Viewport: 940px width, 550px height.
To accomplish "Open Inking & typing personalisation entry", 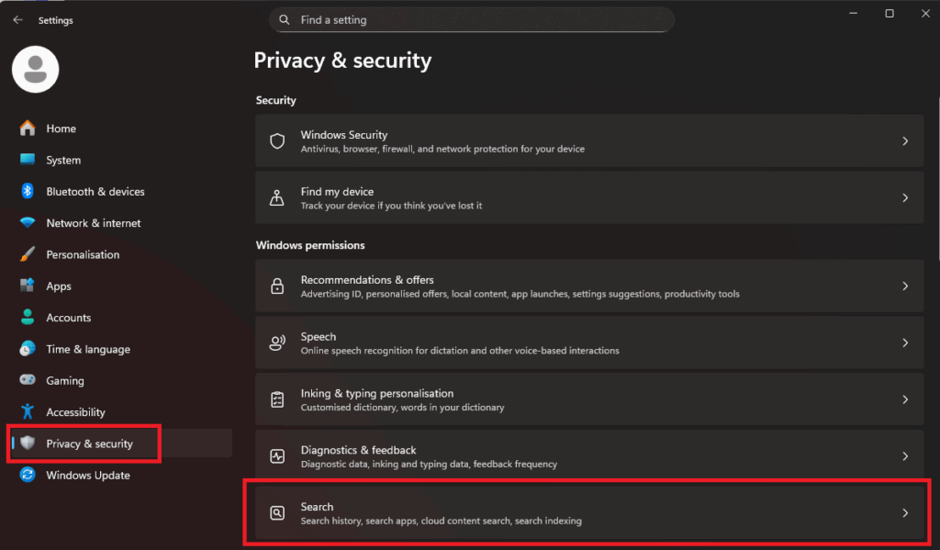I will pyautogui.click(x=589, y=399).
